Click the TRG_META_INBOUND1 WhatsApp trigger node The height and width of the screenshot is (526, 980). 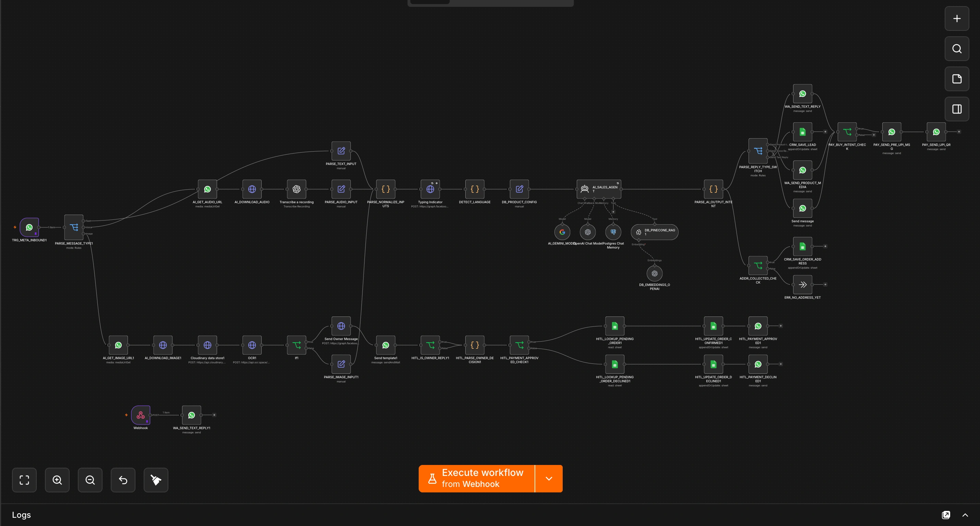(x=29, y=227)
